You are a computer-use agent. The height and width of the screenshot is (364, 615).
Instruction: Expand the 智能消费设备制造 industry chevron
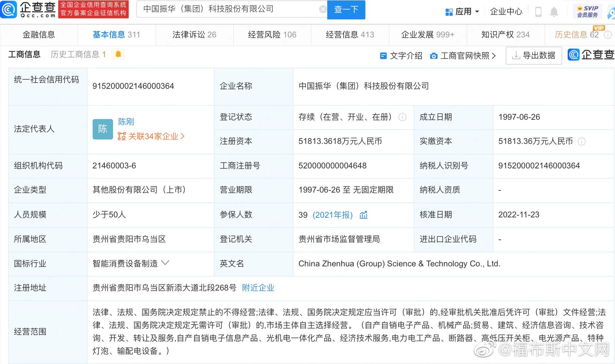coord(165,263)
